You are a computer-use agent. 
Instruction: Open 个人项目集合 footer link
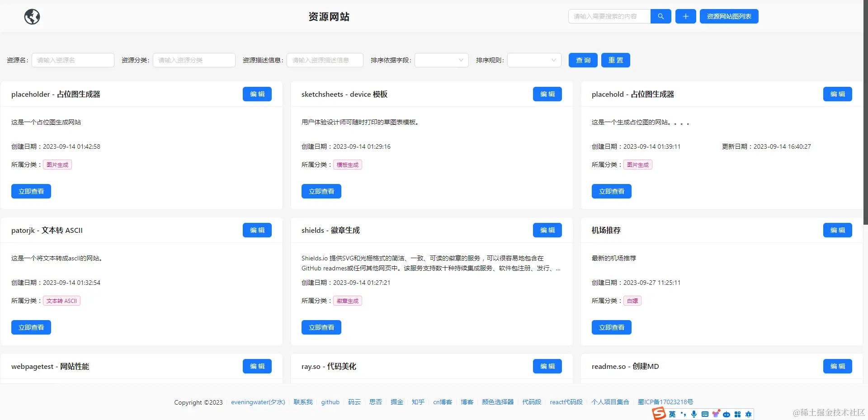pyautogui.click(x=610, y=402)
